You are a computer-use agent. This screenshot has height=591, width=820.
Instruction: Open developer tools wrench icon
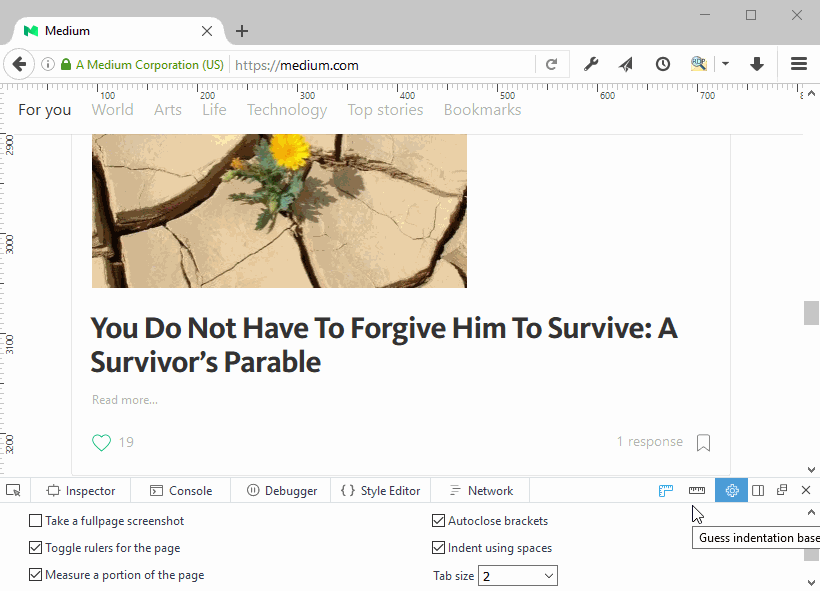point(591,65)
